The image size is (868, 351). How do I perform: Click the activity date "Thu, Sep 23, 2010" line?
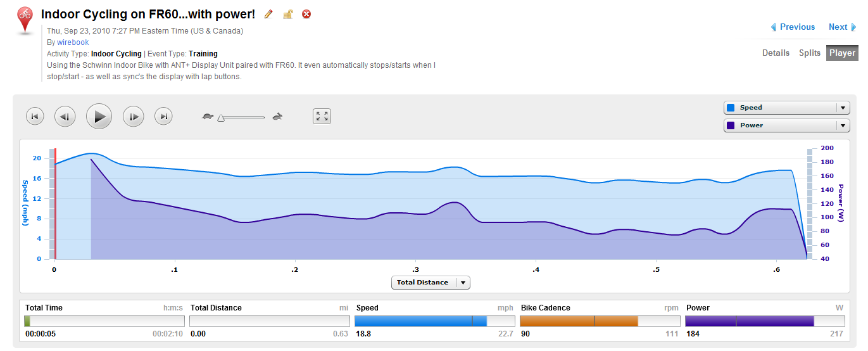(x=145, y=31)
